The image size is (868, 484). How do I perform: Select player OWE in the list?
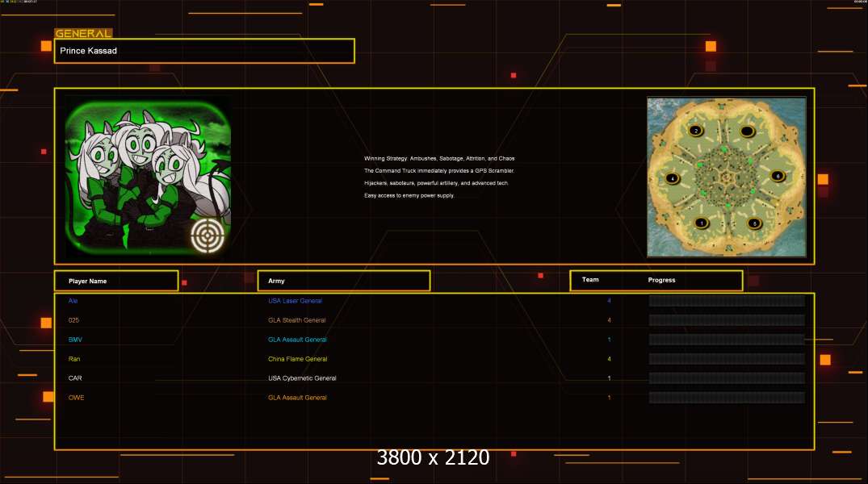pyautogui.click(x=76, y=398)
